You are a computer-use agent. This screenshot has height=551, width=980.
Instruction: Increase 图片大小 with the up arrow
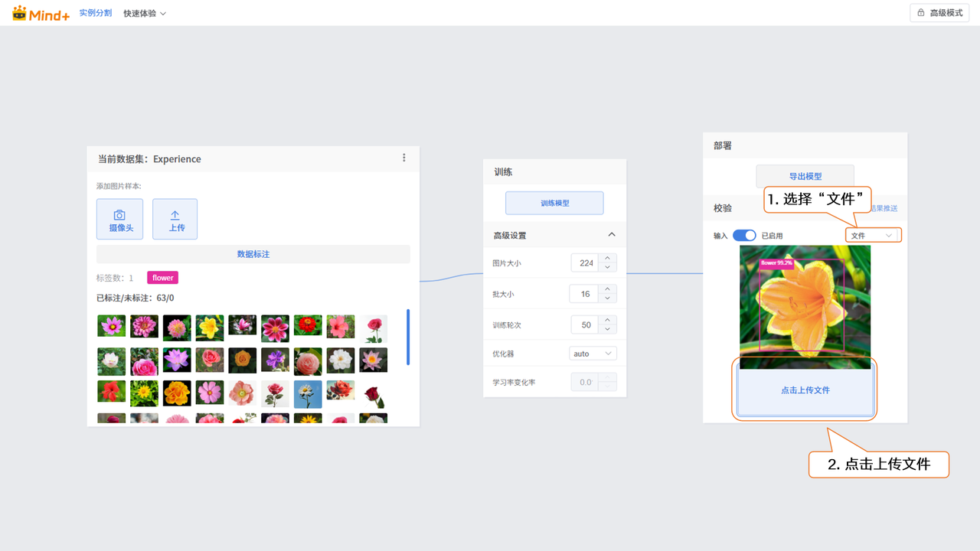point(607,259)
